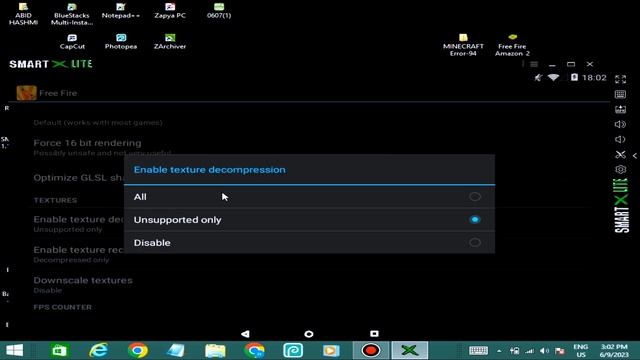Open SmartGaGa Lite hamburger menu
This screenshot has width=640, height=360.
(534, 64)
